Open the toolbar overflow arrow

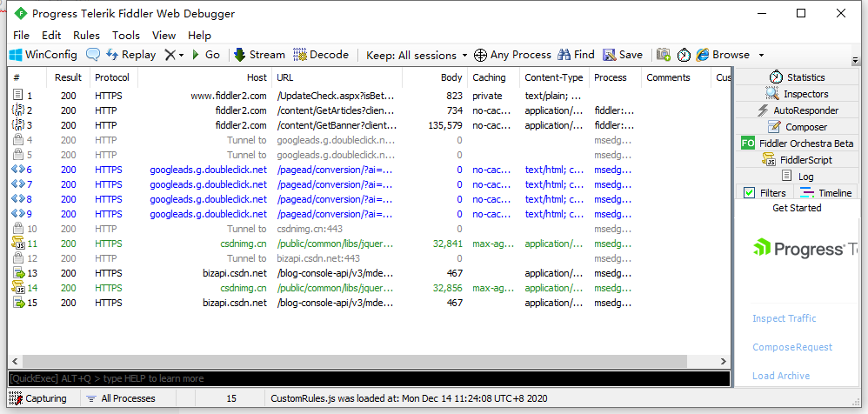[x=855, y=60]
